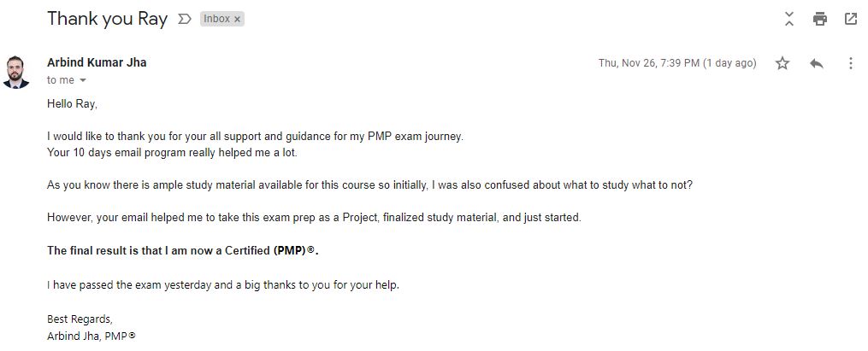Viewport: 868px width, 351px height.
Task: Click the expand all messages arrows icon
Action: tap(789, 19)
